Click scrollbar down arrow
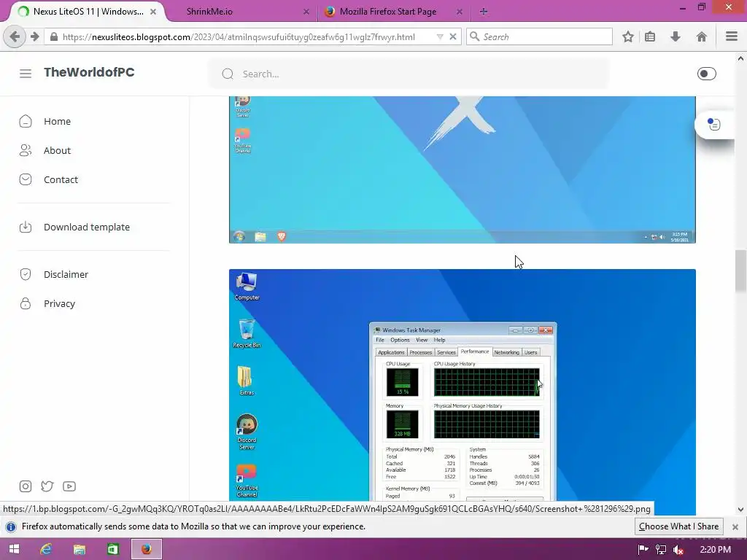The width and height of the screenshot is (747, 560). click(x=741, y=510)
